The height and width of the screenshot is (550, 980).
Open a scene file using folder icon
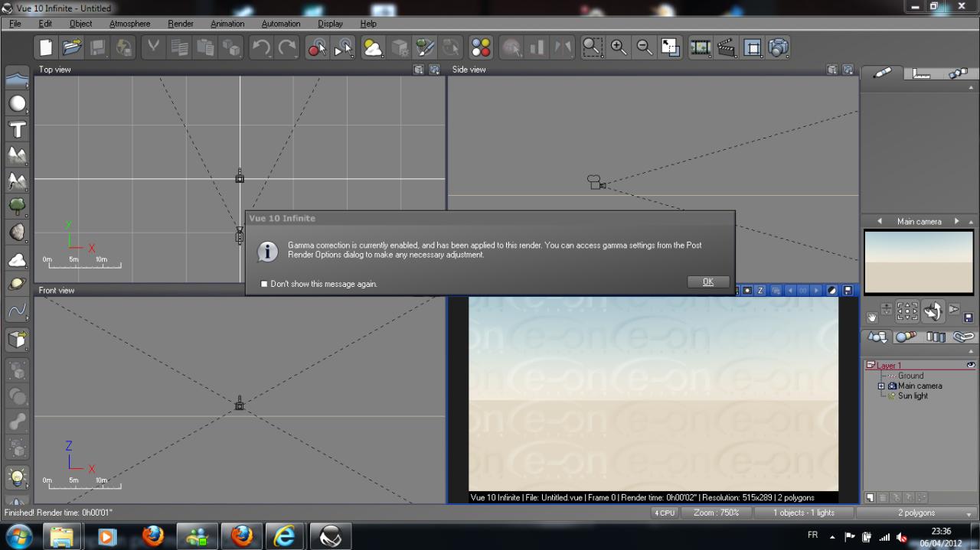pos(72,47)
